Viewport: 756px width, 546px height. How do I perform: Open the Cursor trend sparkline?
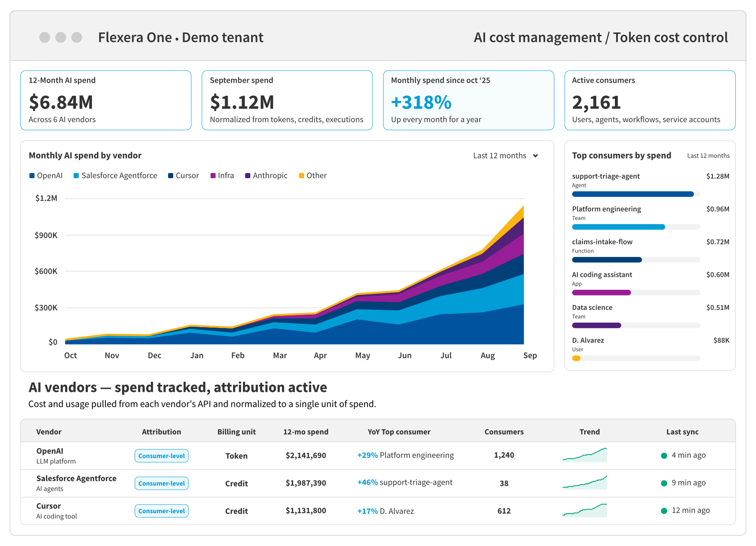[x=585, y=510]
